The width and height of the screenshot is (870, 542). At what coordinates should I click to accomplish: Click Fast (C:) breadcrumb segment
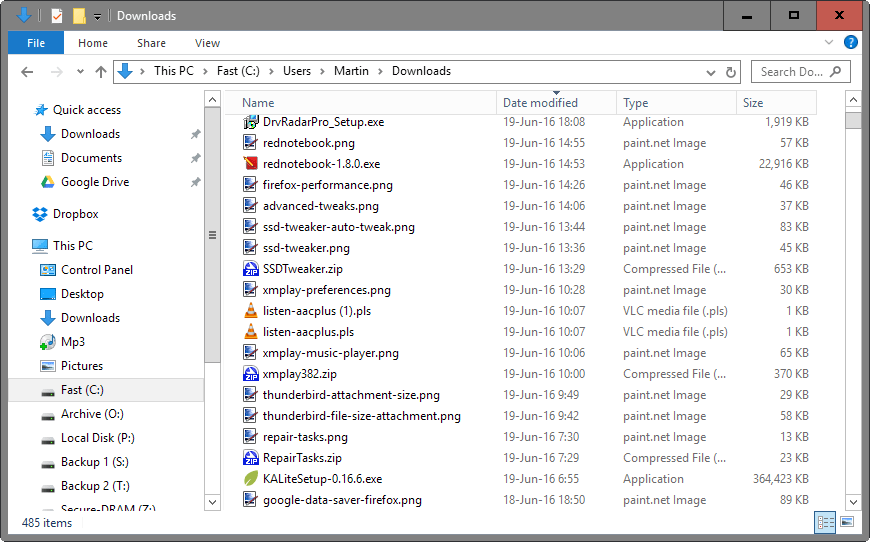click(x=238, y=71)
